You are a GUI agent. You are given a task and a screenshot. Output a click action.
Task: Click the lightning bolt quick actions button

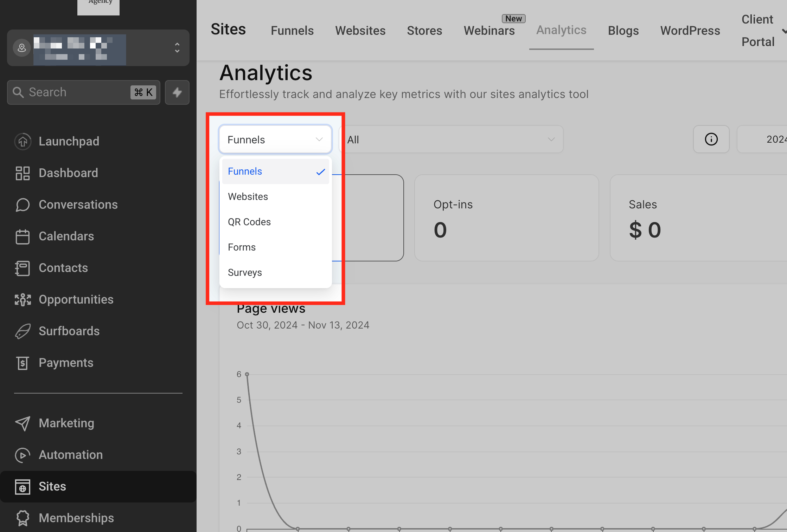(x=177, y=92)
